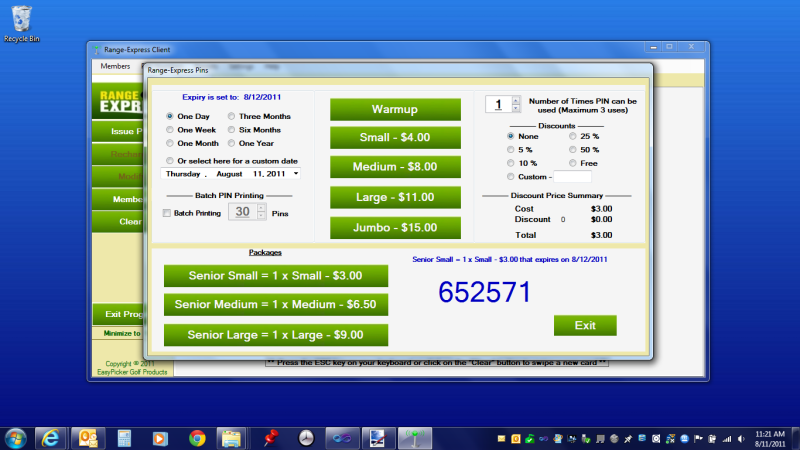800x450 pixels.
Task: Launch Internet Explorer from the taskbar
Action: (48, 438)
